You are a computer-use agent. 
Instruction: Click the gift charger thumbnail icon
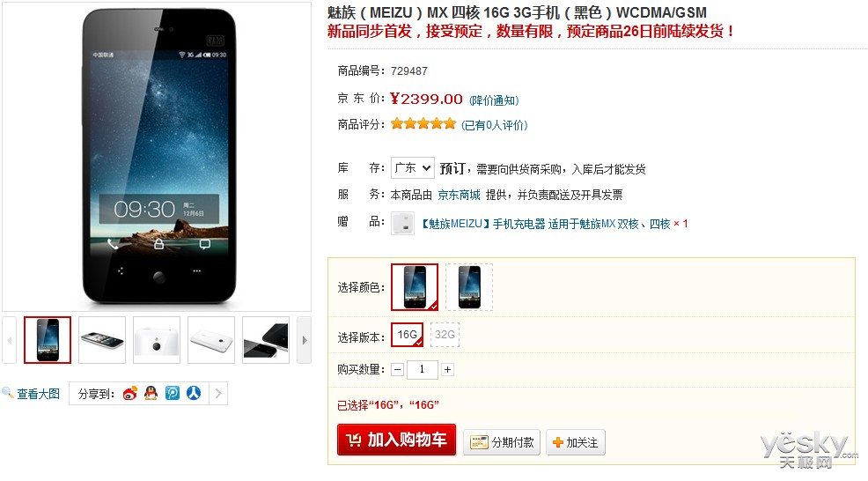point(402,224)
